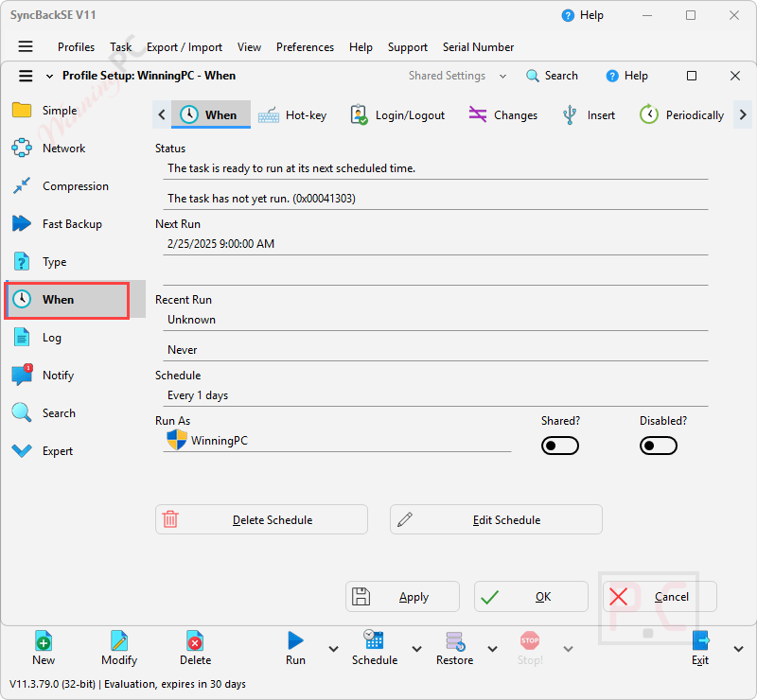
Task: Select the When tab at top
Action: coord(210,114)
